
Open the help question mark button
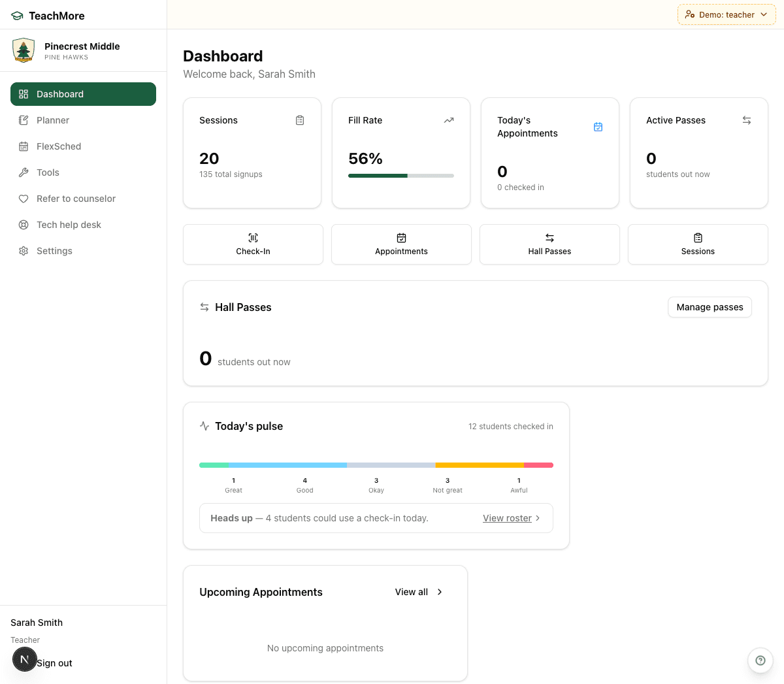pyautogui.click(x=760, y=660)
